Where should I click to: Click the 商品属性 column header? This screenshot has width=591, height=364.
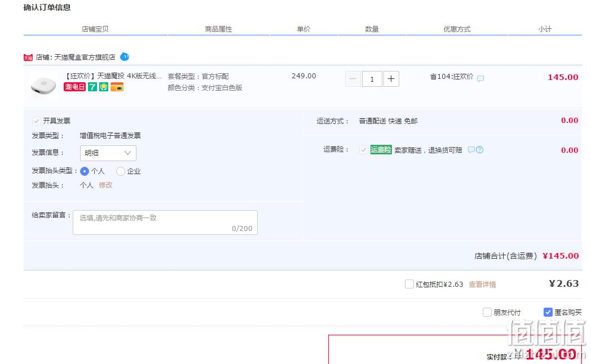point(219,29)
